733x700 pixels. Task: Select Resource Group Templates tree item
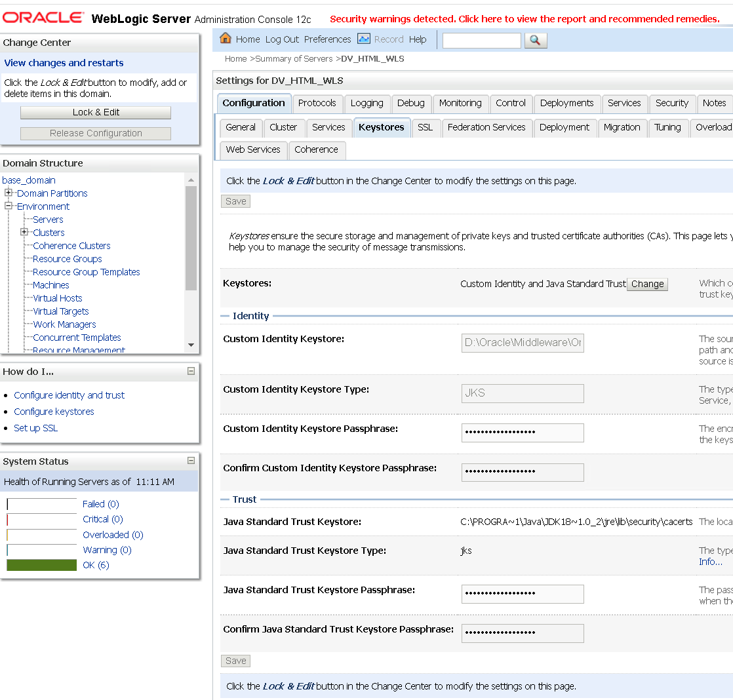click(x=86, y=272)
